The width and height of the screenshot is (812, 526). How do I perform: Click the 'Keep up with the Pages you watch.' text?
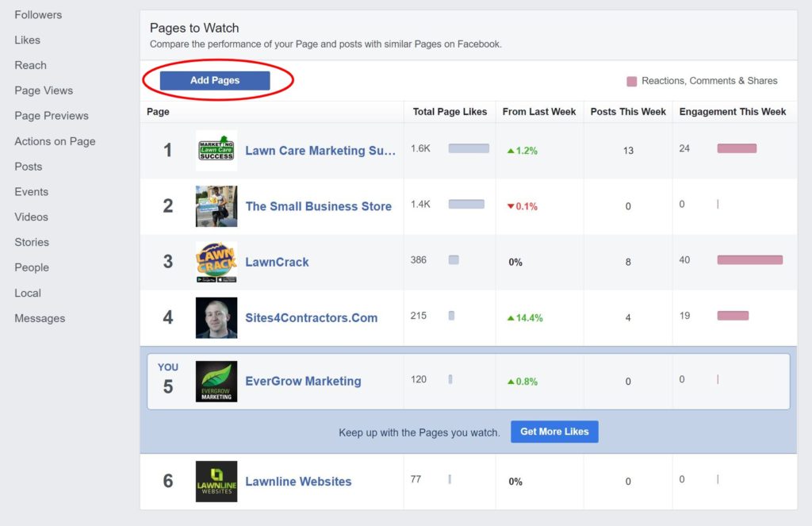(x=419, y=432)
